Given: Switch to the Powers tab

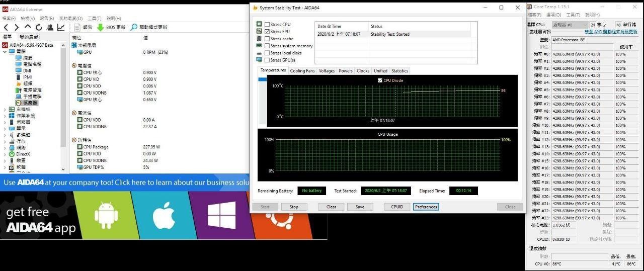Looking at the screenshot, I should [346, 71].
